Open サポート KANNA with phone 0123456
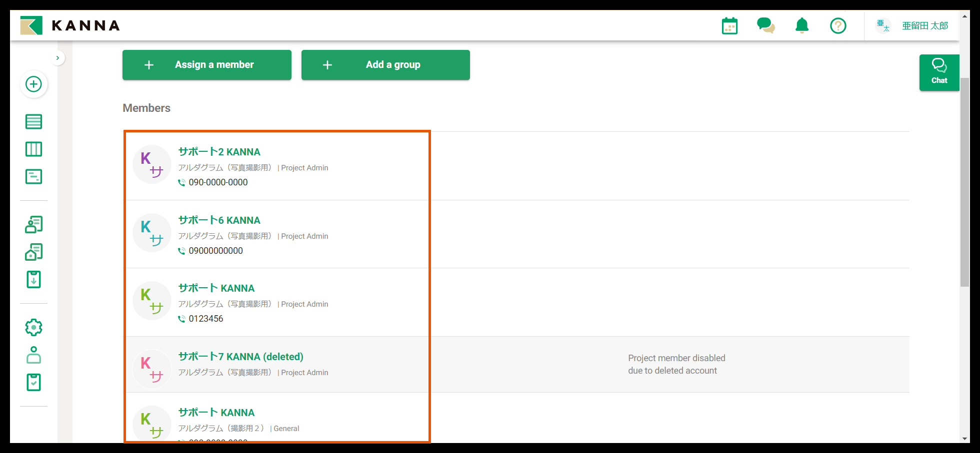Screen dimensions: 980x453 click(216, 288)
